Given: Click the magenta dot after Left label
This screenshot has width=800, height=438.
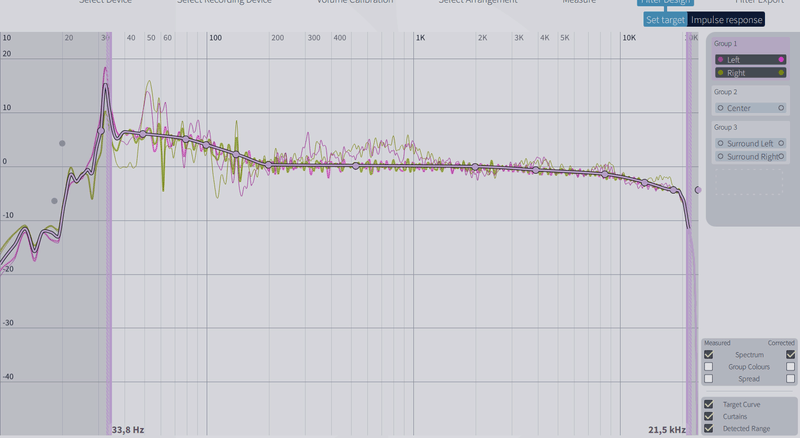Looking at the screenshot, I should [781, 60].
